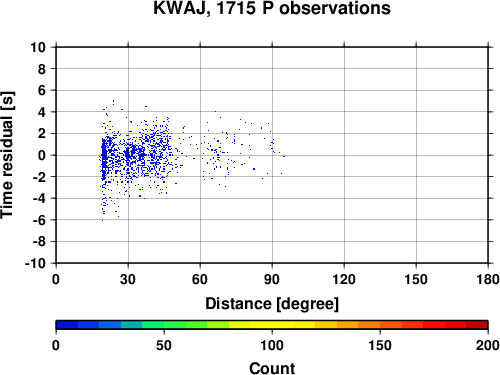Pick the green segment near colorbar 50
The height and width of the screenshot is (375, 500).
pos(164,325)
